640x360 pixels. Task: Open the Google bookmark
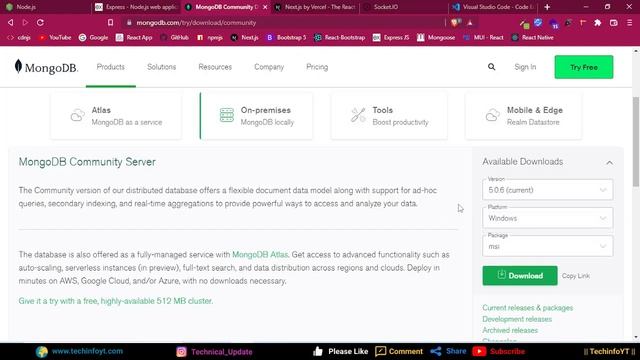93,38
